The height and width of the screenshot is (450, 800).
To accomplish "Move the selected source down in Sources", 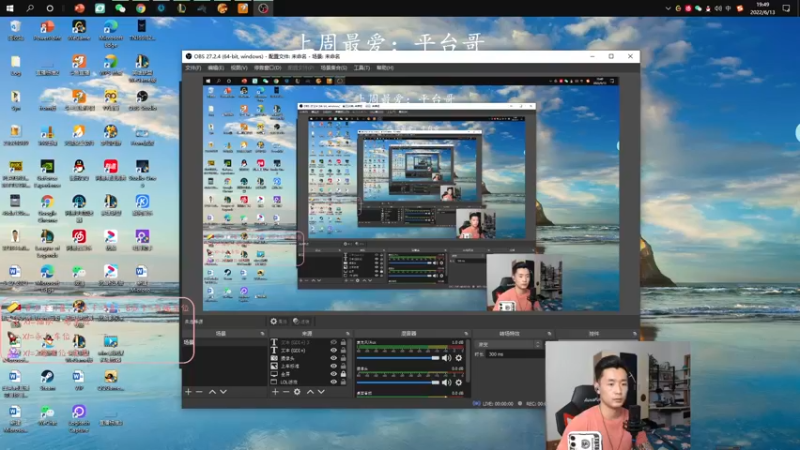I will tap(321, 392).
